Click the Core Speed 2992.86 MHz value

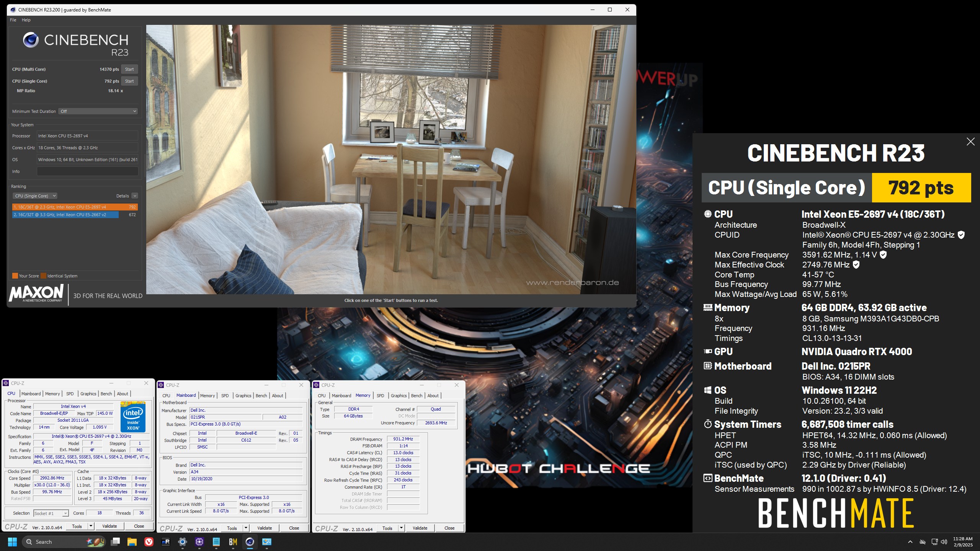point(52,478)
